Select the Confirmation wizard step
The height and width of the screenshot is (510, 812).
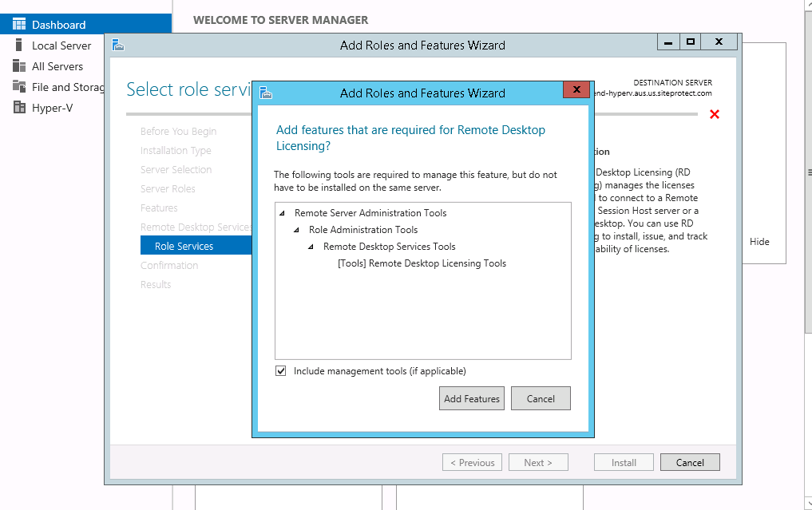(169, 266)
